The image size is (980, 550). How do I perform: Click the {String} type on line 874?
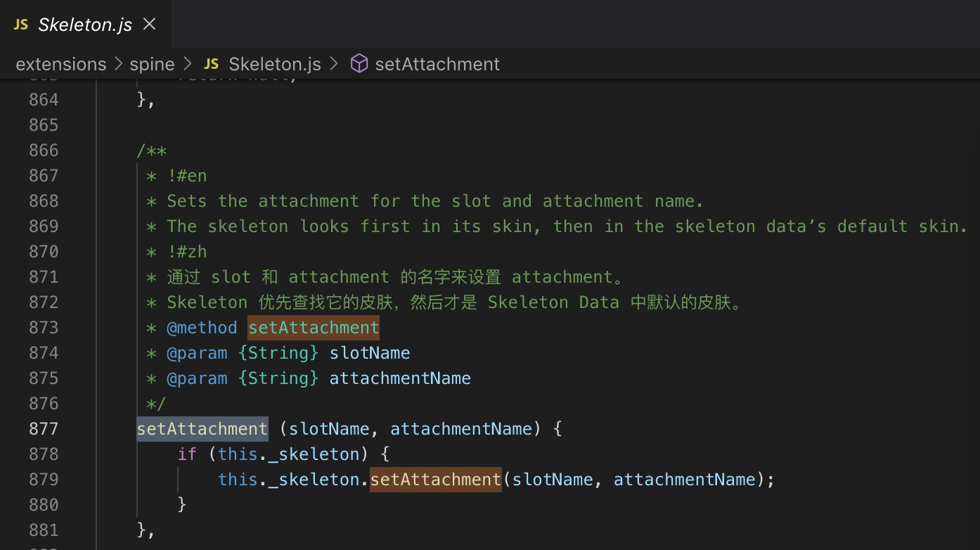pyautogui.click(x=278, y=353)
